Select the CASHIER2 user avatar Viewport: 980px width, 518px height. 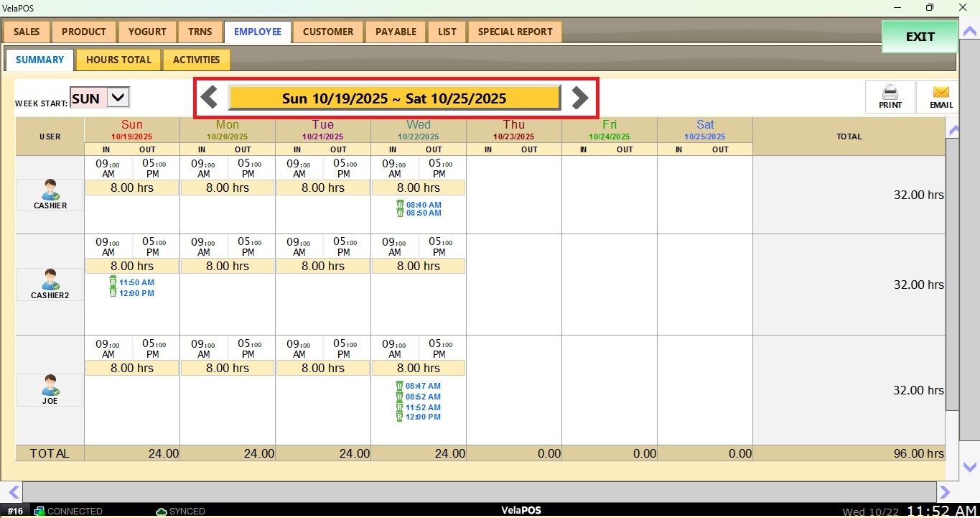click(50, 280)
